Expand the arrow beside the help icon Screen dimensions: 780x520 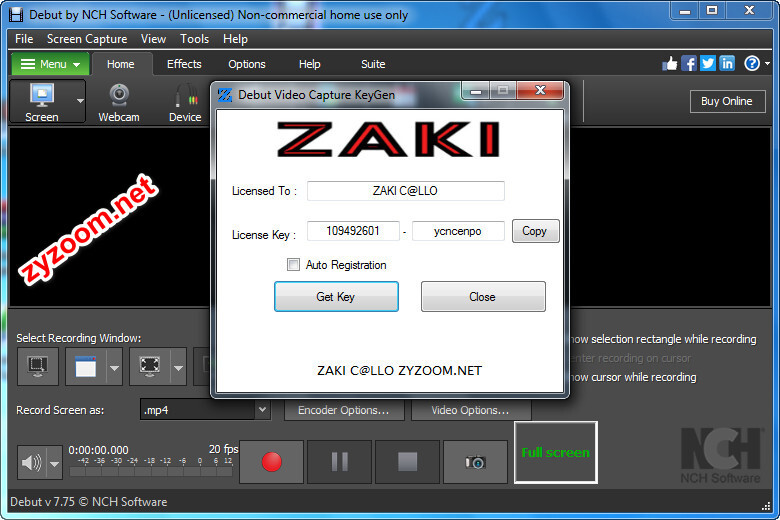767,64
